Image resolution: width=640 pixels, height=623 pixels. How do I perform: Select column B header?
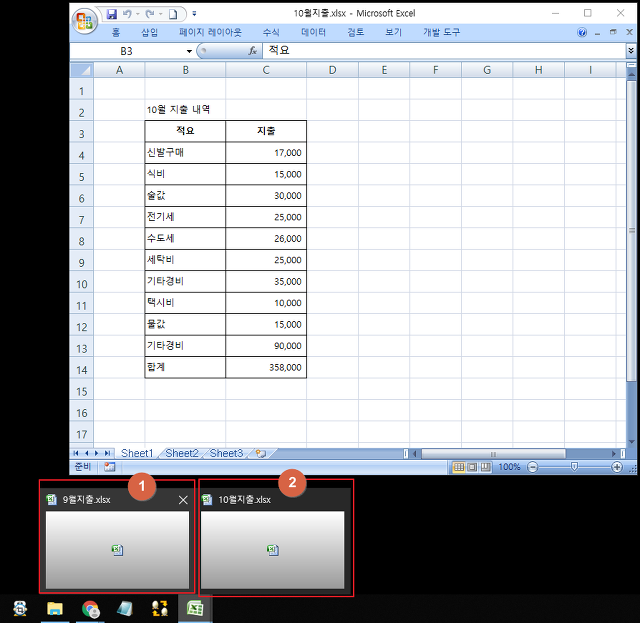[x=185, y=70]
